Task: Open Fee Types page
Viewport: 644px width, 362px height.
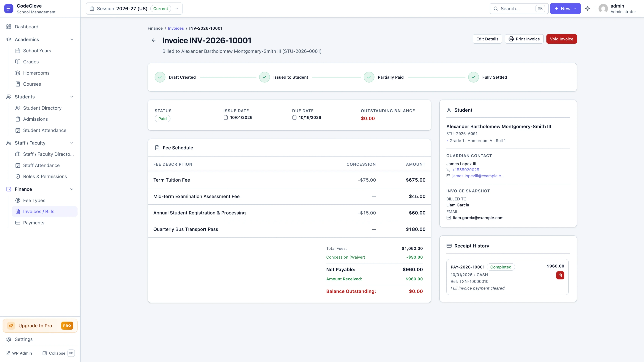Action: (45, 200)
